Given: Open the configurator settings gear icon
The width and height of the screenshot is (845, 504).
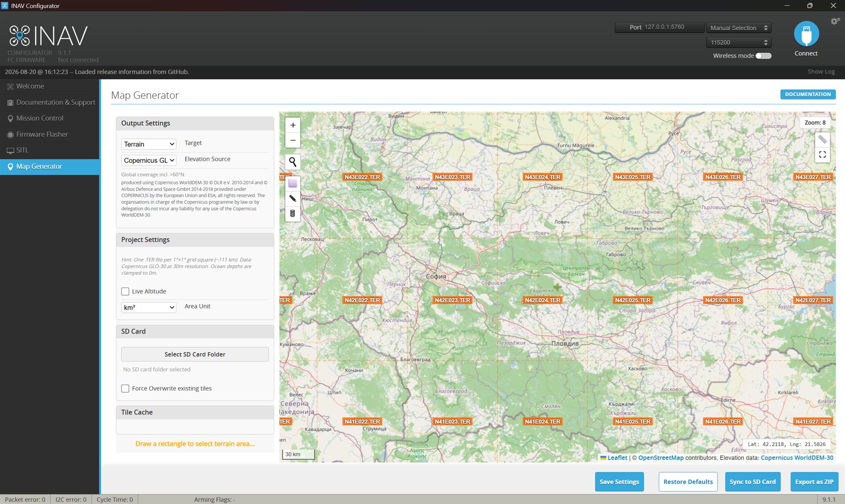Looking at the screenshot, I should tap(835, 21).
